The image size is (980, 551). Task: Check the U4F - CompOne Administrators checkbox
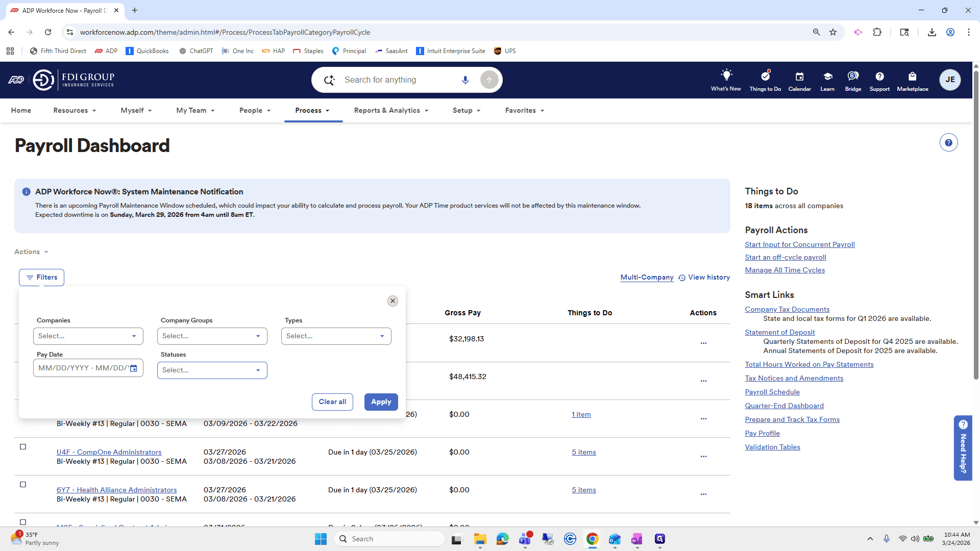tap(23, 447)
